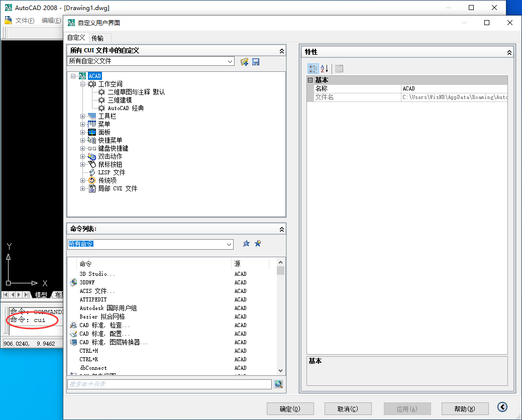The image size is (522, 420).
Task: Click the 鼠标按钮 mouse icon in tree
Action: [x=92, y=164]
